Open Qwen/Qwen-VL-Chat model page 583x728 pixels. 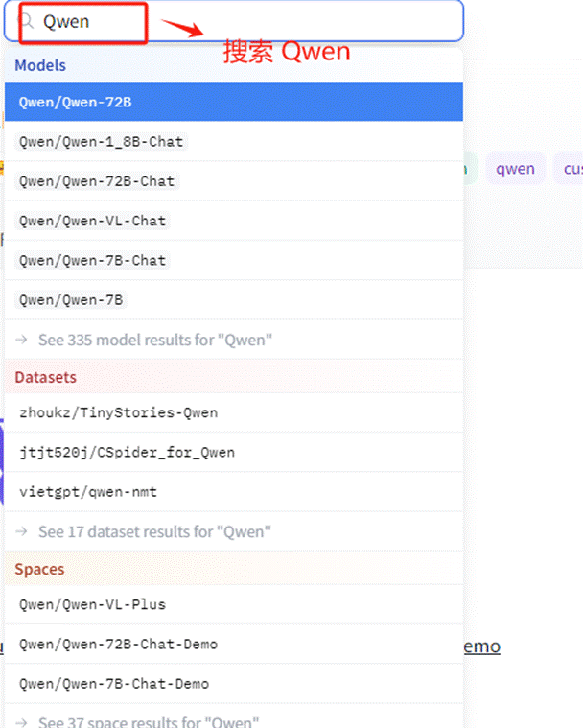pyautogui.click(x=93, y=221)
